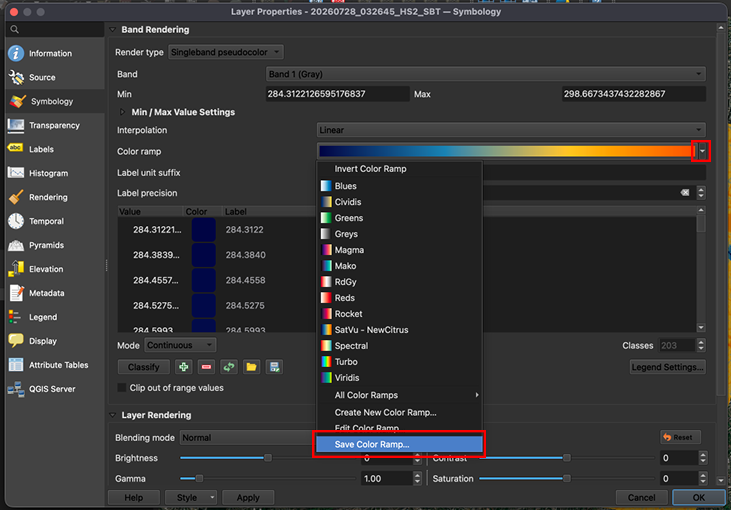Image resolution: width=732 pixels, height=510 pixels.
Task: Select Save Color Ramp...
Action: pos(400,444)
